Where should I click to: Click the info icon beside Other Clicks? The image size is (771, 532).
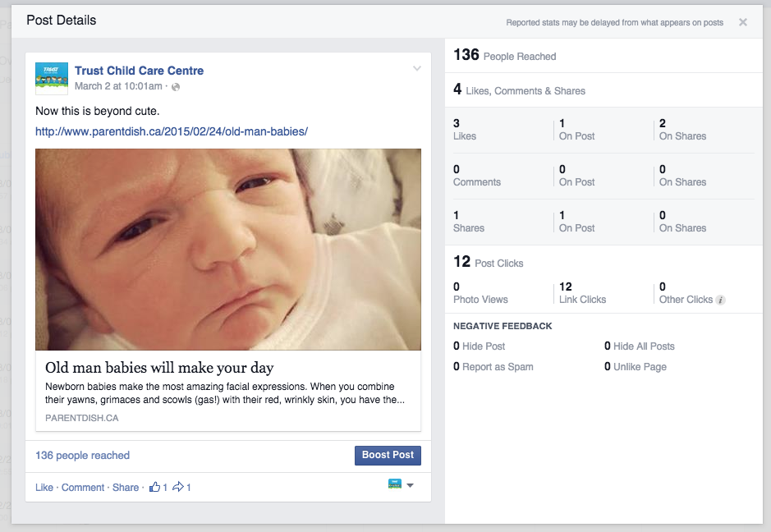pos(720,300)
